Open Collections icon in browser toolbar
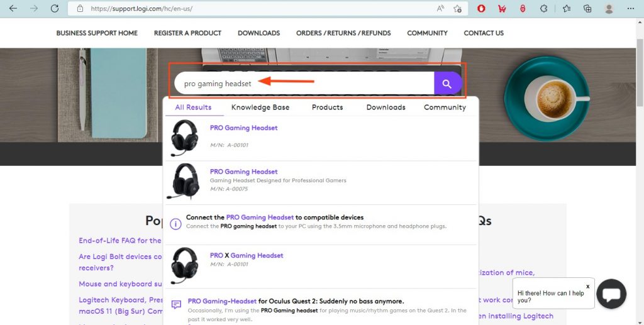644x325 pixels. point(587,9)
